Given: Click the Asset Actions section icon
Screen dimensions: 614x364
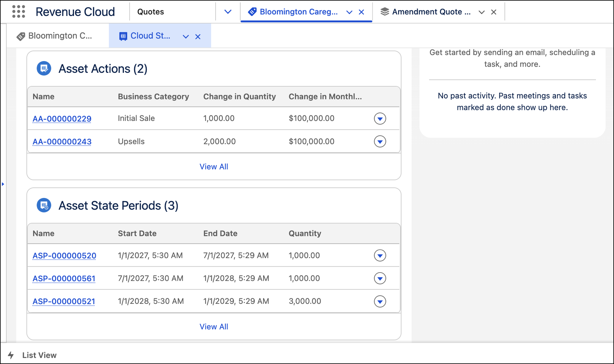Looking at the screenshot, I should pos(44,68).
